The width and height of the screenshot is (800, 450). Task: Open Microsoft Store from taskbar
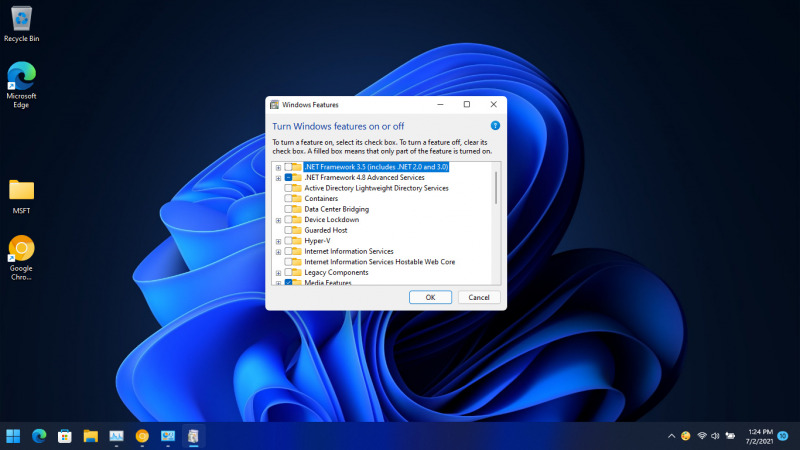65,436
